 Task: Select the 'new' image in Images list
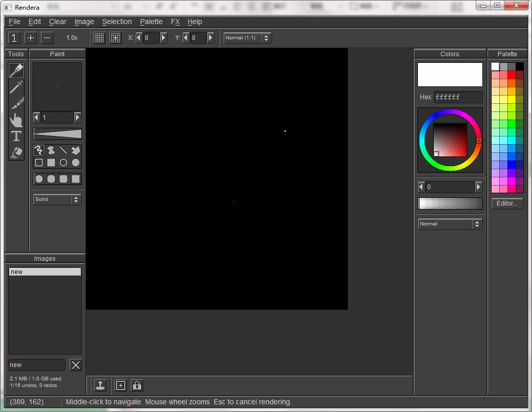tap(45, 272)
